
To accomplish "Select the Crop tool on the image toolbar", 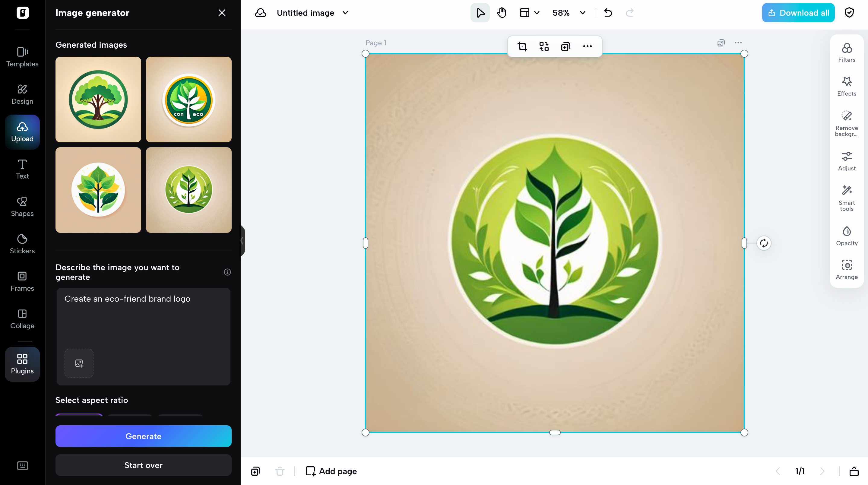I will coord(522,46).
